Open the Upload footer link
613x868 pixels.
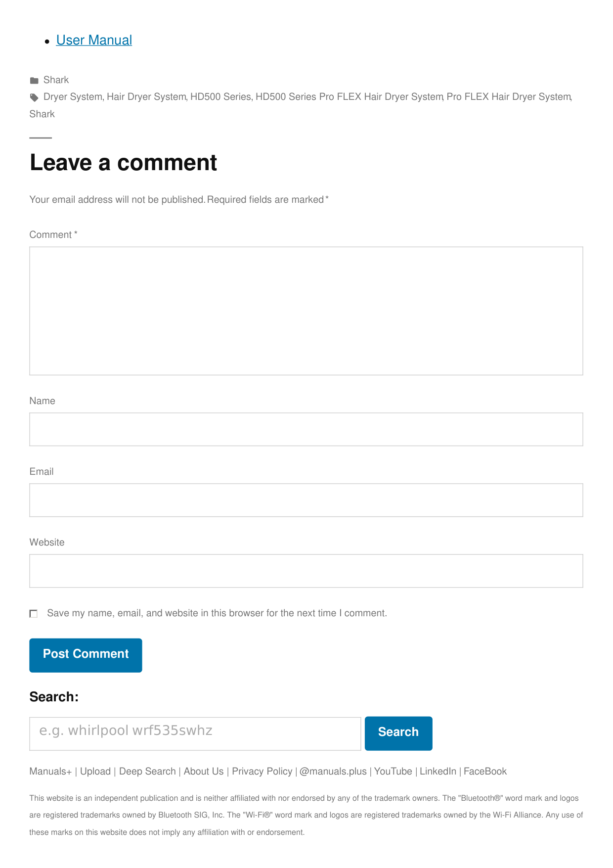[95, 772]
